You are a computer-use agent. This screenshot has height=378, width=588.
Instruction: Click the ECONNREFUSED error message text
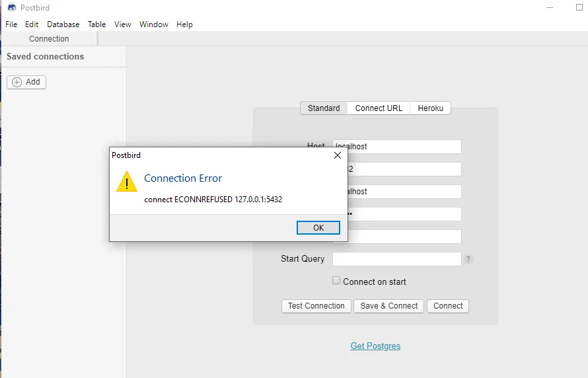click(x=213, y=200)
